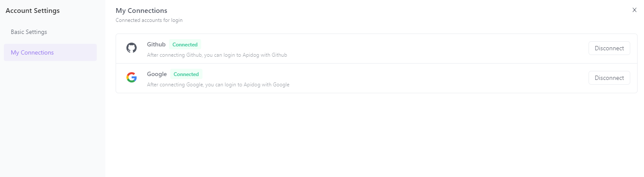Image resolution: width=644 pixels, height=177 pixels.
Task: Click the Google multicolor G logo
Action: [132, 77]
